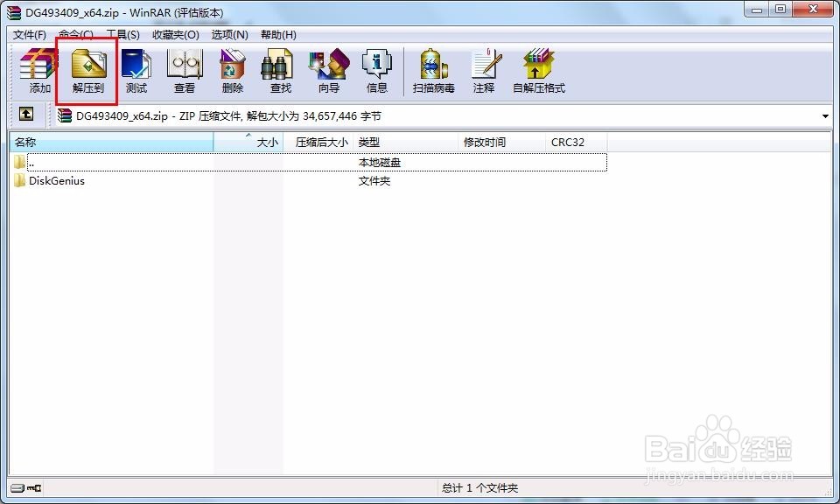Sort by Size (大小) column header

click(248, 143)
